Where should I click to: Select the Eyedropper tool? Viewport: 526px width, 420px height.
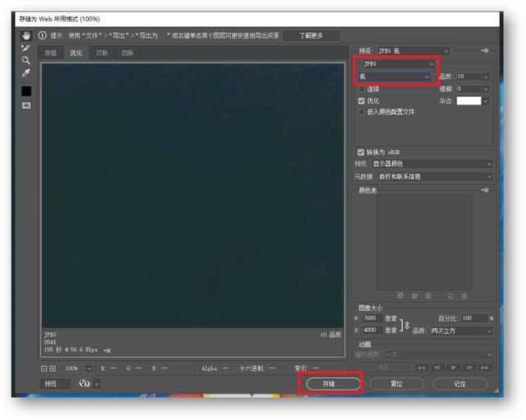26,72
